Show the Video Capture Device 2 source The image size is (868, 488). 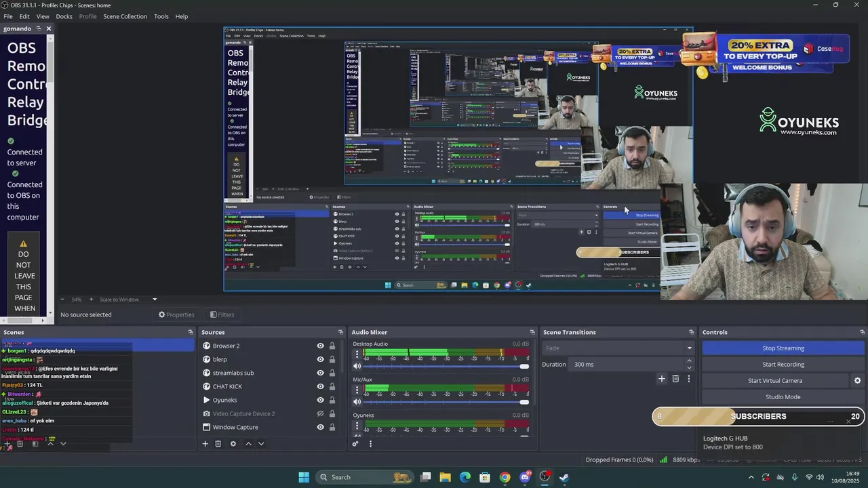[x=320, y=413]
